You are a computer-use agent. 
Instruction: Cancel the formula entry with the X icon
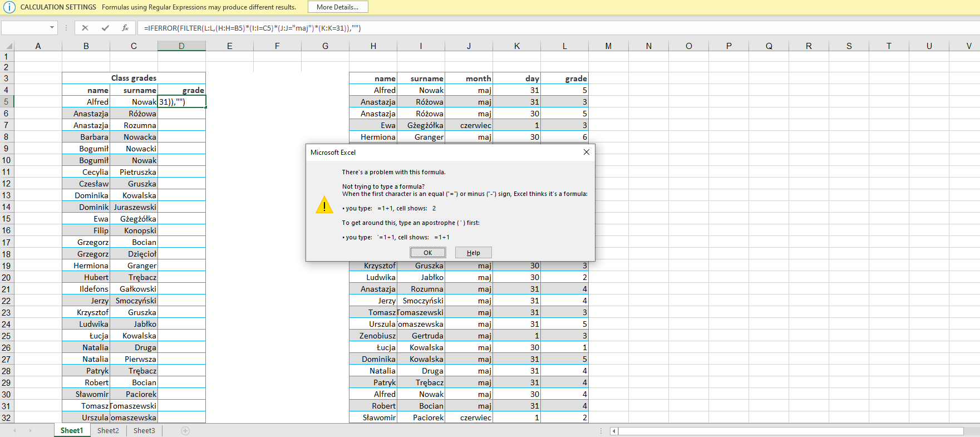pos(85,28)
